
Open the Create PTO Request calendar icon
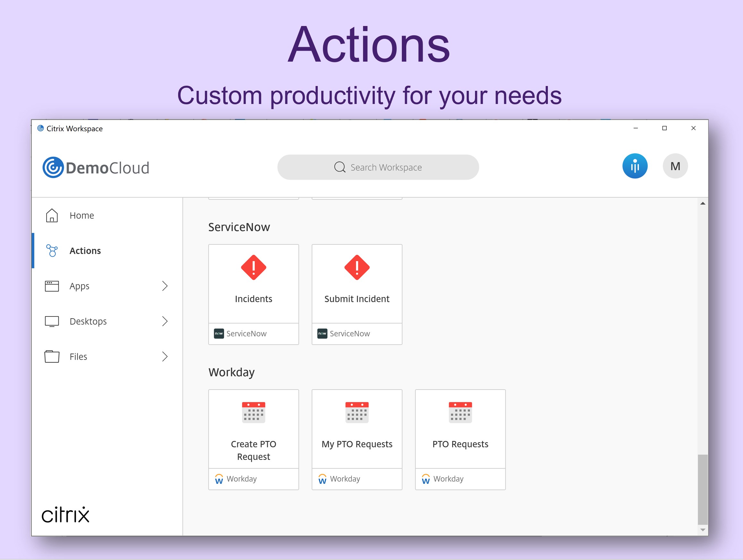coord(253,412)
